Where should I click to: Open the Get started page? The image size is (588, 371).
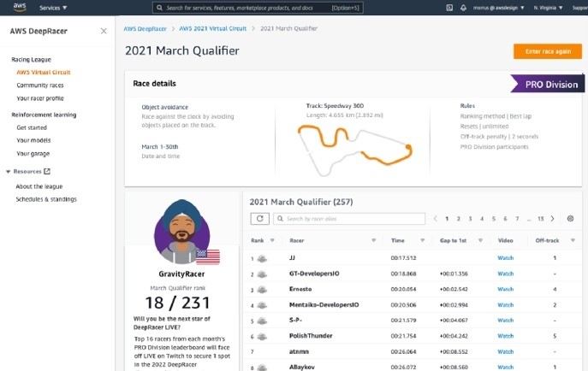click(x=32, y=127)
